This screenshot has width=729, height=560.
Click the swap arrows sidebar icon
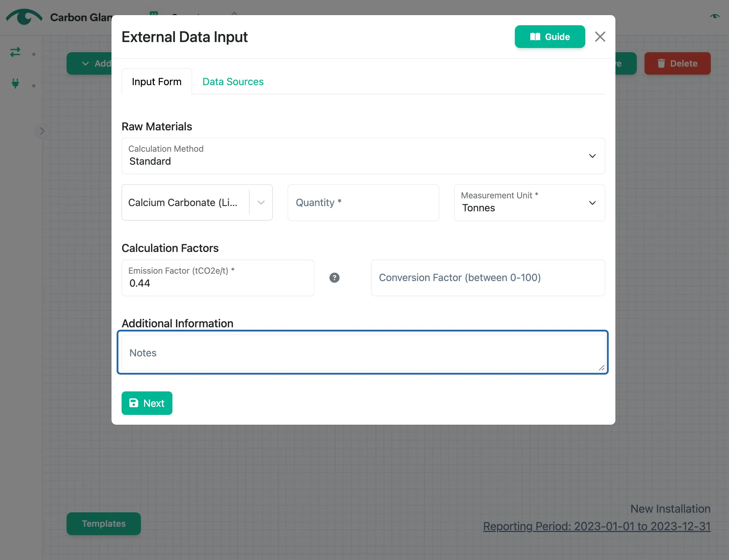tap(15, 52)
